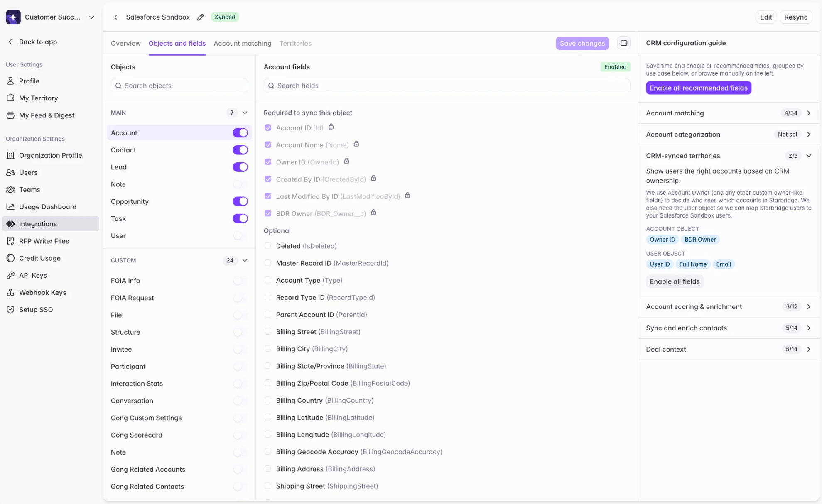Image resolution: width=822 pixels, height=504 pixels.
Task: Click the lock icon next to Account ID
Action: [x=331, y=127]
